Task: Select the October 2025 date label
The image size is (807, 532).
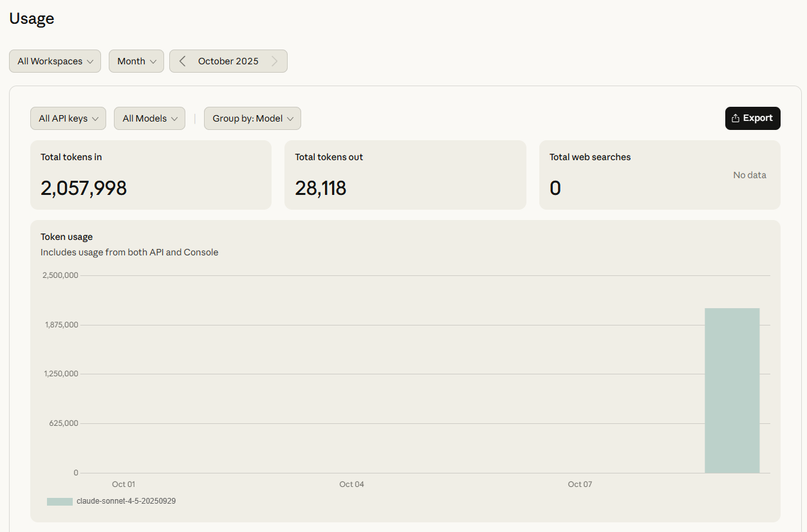Action: click(x=228, y=61)
